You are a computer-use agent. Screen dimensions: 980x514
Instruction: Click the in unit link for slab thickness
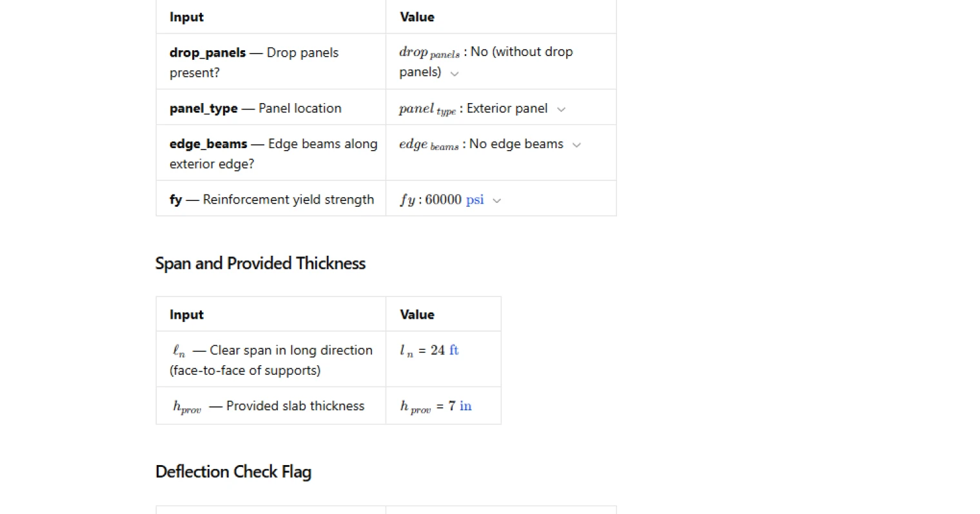(465, 406)
